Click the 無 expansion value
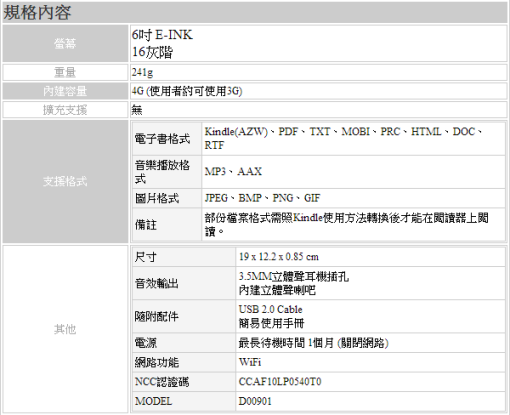 point(137,110)
